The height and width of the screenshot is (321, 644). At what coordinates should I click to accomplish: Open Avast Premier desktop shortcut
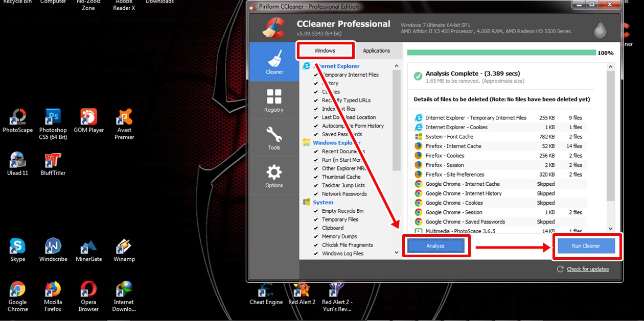(x=124, y=124)
